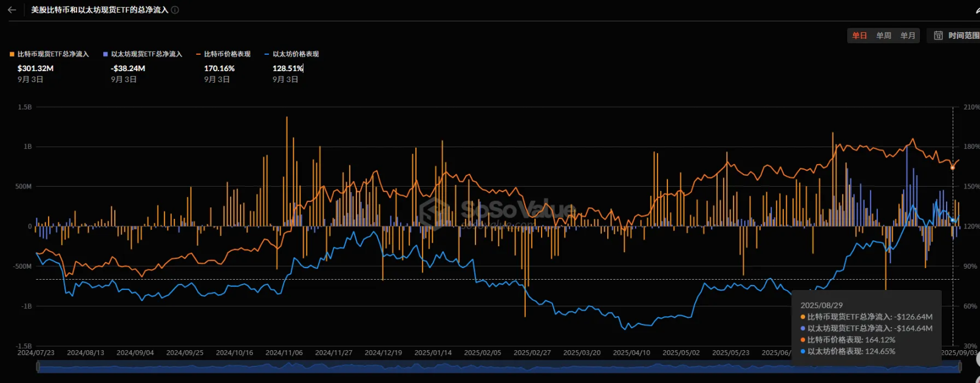Hide the 以太坊价格表现 line series
This screenshot has width=980, height=383.
click(291, 54)
